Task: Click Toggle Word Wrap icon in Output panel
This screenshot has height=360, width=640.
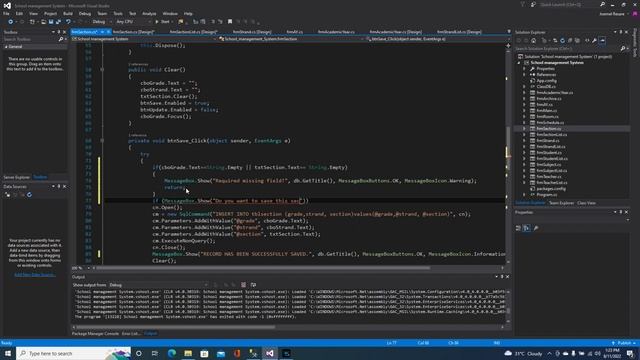Action: [x=253, y=285]
